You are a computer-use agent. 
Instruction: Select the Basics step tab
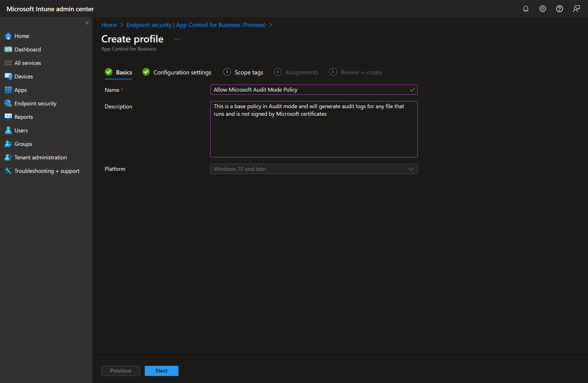pyautogui.click(x=124, y=72)
